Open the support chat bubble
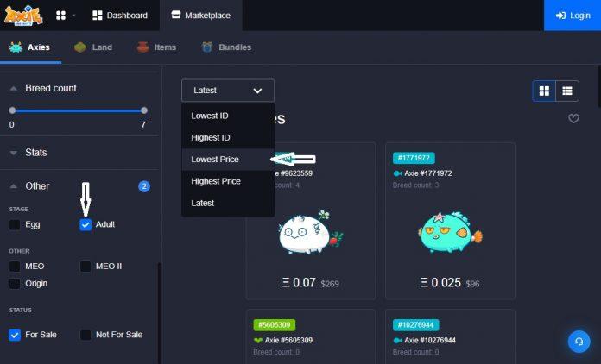Screen dimensions: 601x364 [x=579, y=342]
